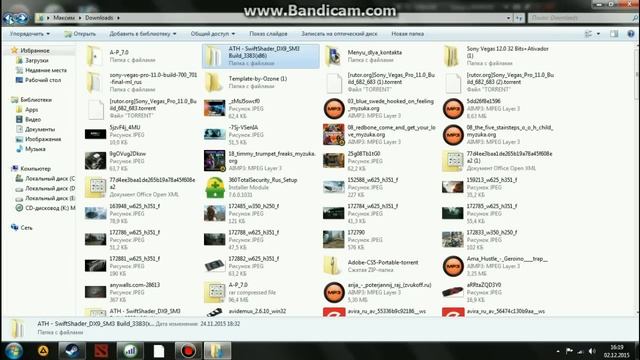
Task: Select 152588_w625_h351_f image thumbnail
Action: click(333, 187)
